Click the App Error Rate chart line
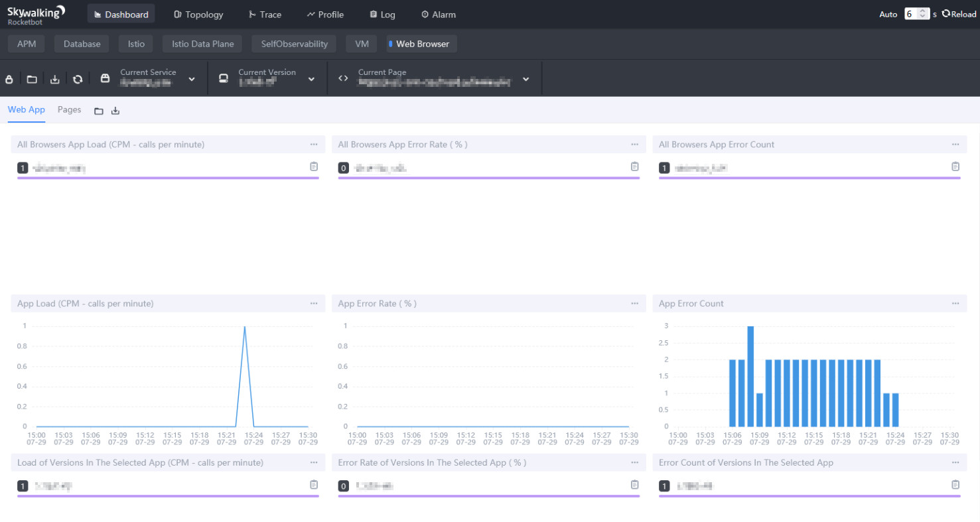980x522 pixels. pos(493,426)
